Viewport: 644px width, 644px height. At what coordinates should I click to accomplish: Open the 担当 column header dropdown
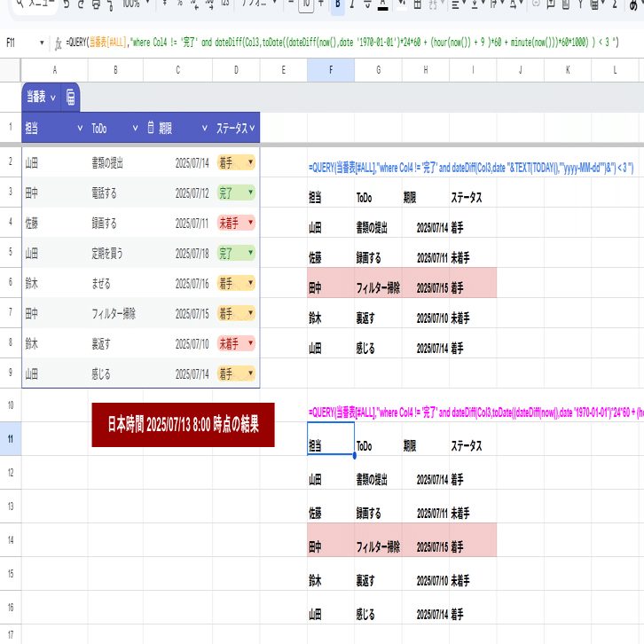click(x=80, y=128)
